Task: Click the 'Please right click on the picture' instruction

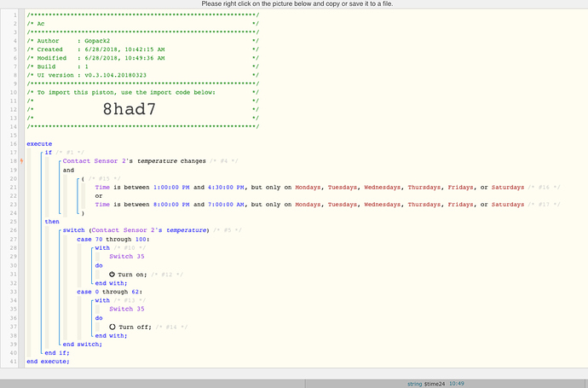Action: click(x=297, y=3)
